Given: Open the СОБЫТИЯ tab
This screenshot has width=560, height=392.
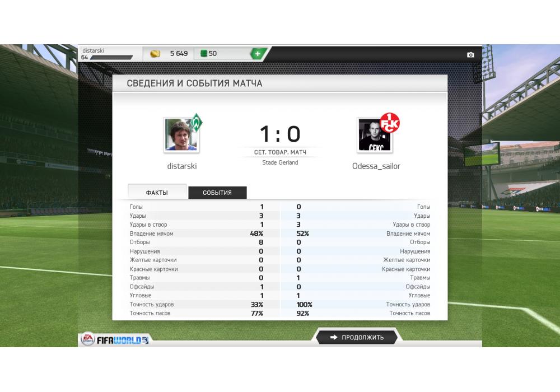Looking at the screenshot, I should (217, 193).
